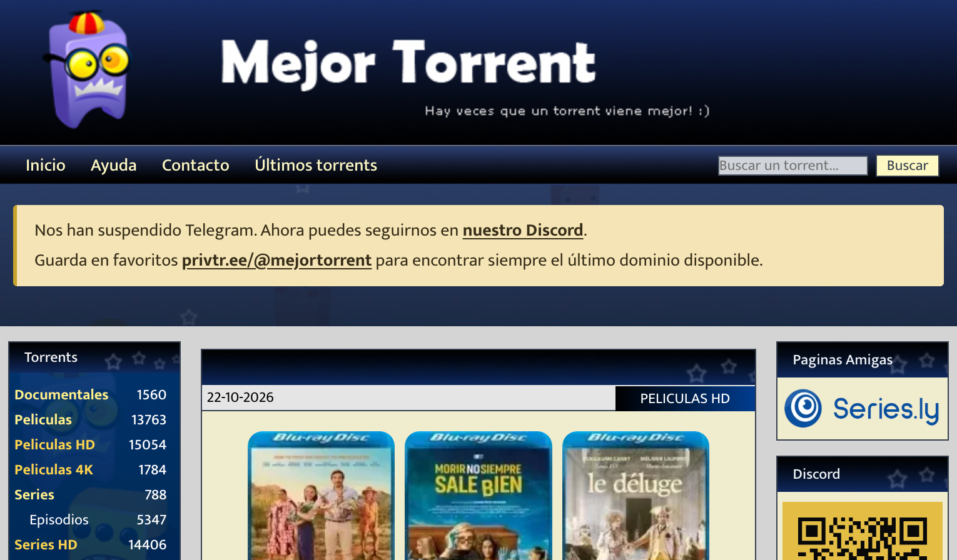Image resolution: width=957 pixels, height=560 pixels.
Task: Browse the Peliculas 4K category
Action: (x=54, y=469)
